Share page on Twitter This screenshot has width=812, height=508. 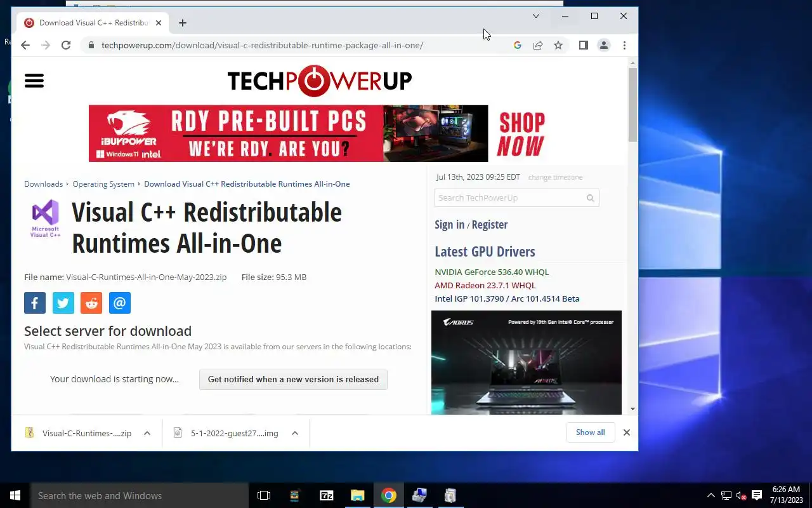63,303
